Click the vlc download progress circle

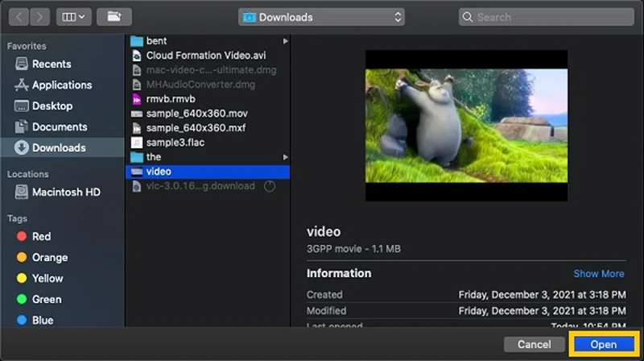270,186
